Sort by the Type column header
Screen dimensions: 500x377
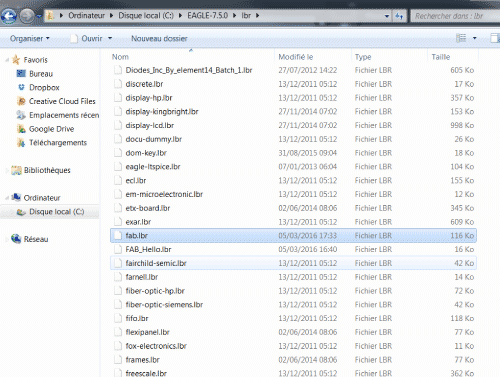coord(389,57)
